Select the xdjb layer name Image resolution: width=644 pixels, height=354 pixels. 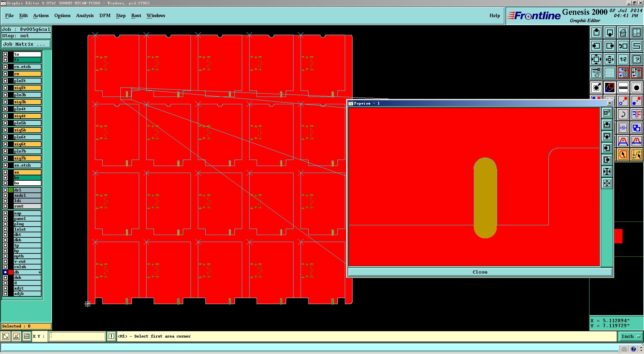click(27, 294)
